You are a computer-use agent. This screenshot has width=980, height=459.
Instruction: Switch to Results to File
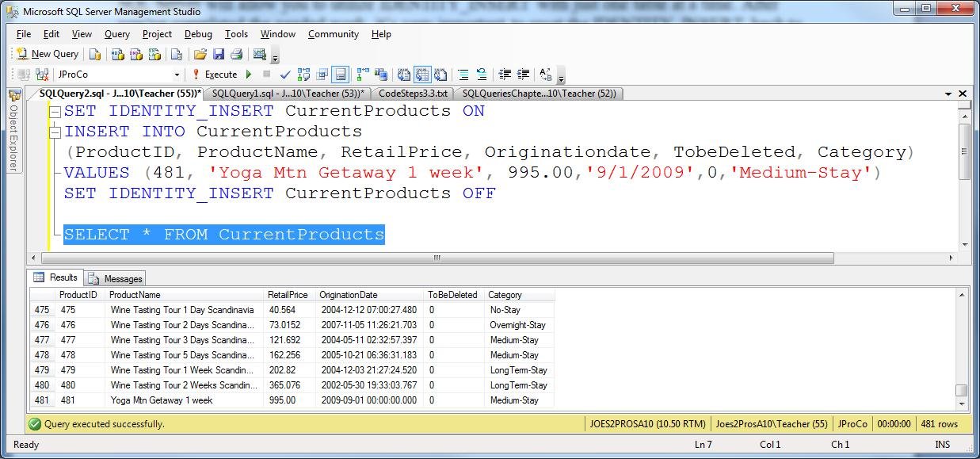(440, 75)
